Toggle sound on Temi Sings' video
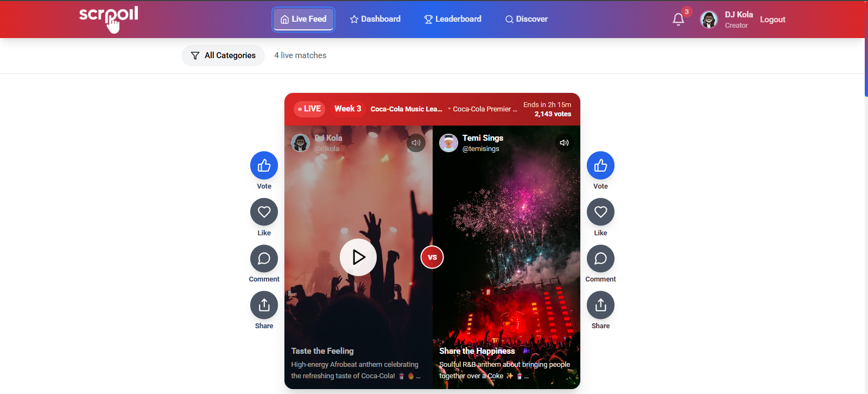 tap(564, 143)
